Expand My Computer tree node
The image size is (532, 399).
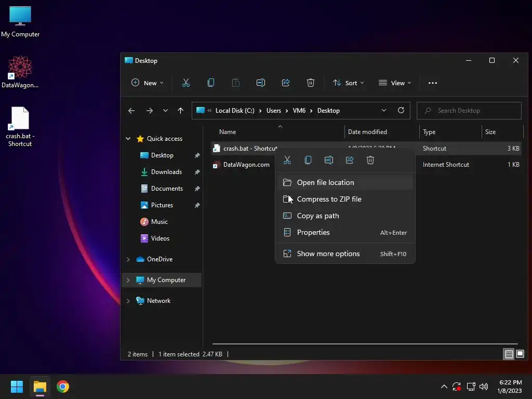[128, 280]
